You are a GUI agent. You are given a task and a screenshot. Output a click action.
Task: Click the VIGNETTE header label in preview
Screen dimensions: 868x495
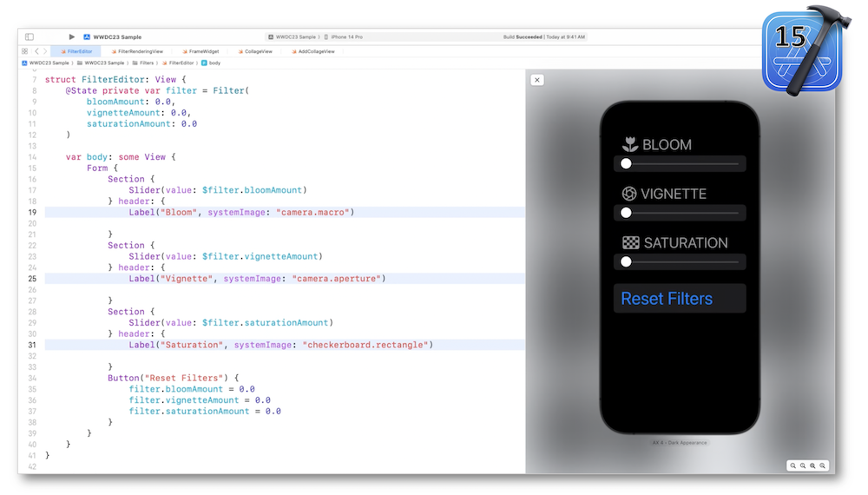click(x=674, y=194)
